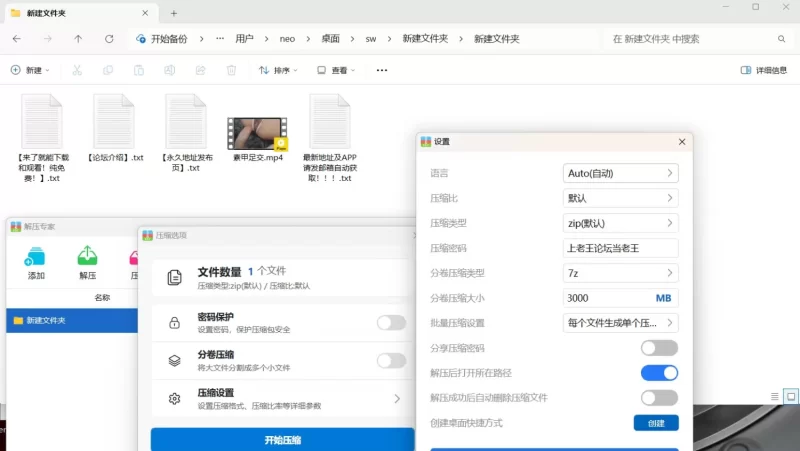Click the MB unit label
The width and height of the screenshot is (800, 451).
(663, 298)
